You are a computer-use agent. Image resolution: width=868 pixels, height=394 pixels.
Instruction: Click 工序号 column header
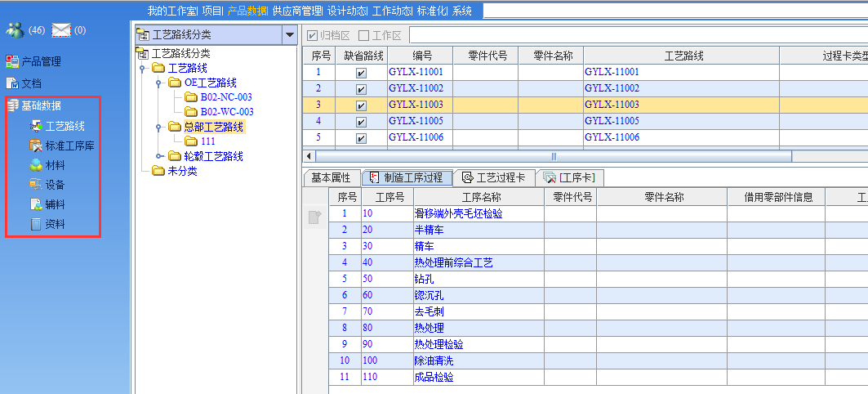387,197
